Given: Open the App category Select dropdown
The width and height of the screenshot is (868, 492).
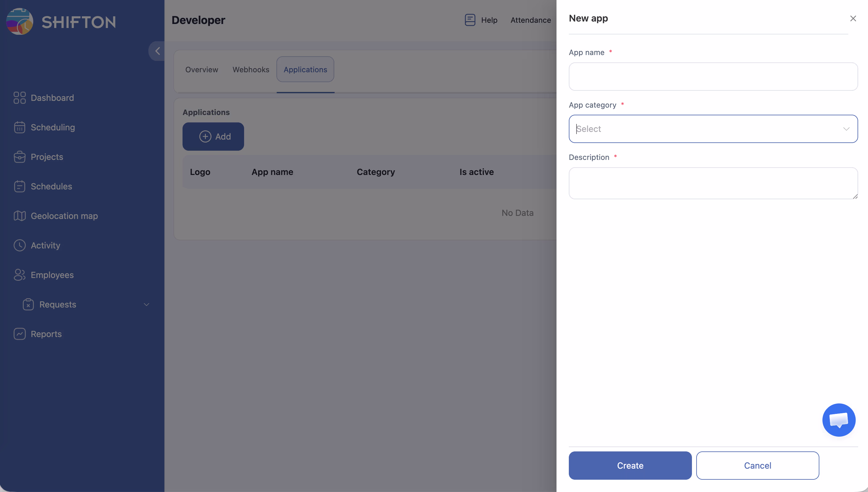Looking at the screenshot, I should coord(713,129).
